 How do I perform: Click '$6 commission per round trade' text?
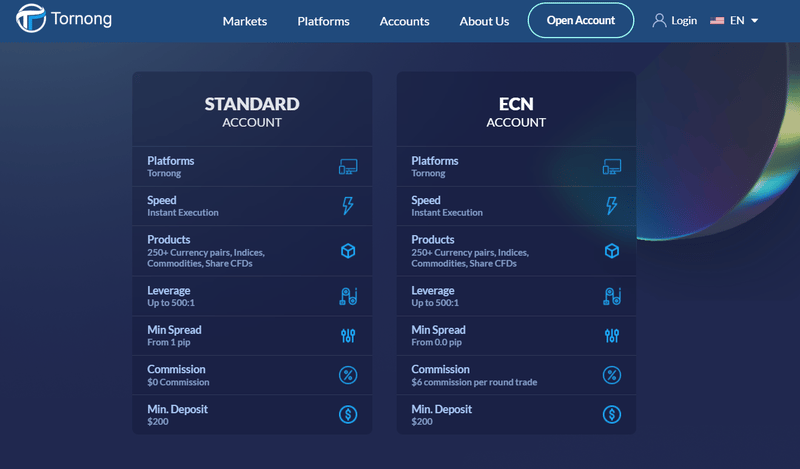474,382
